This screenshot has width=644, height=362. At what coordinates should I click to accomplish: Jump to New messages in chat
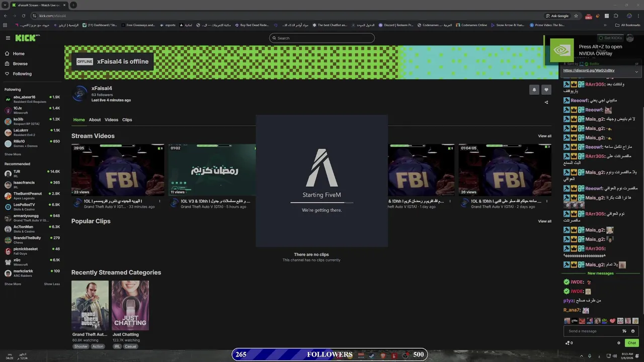600,274
